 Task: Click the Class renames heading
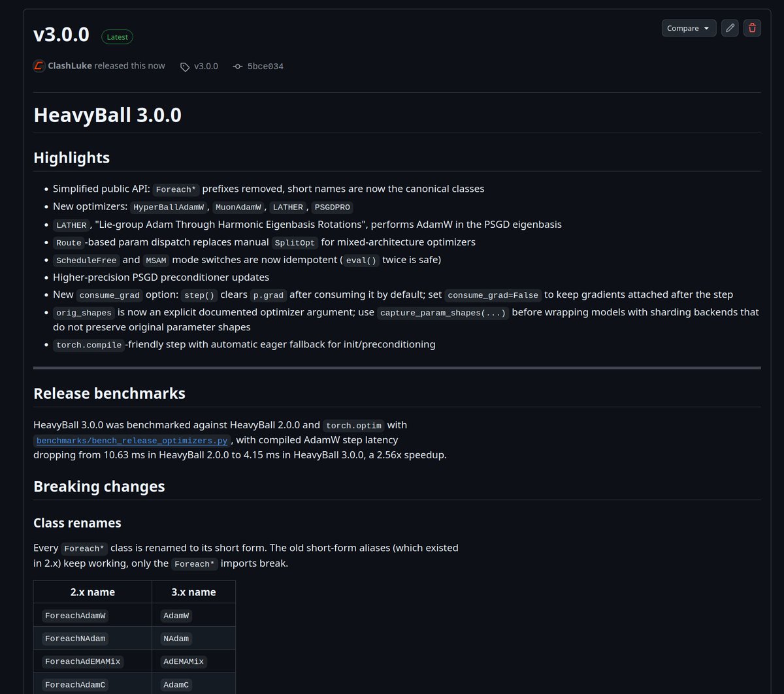coord(77,523)
